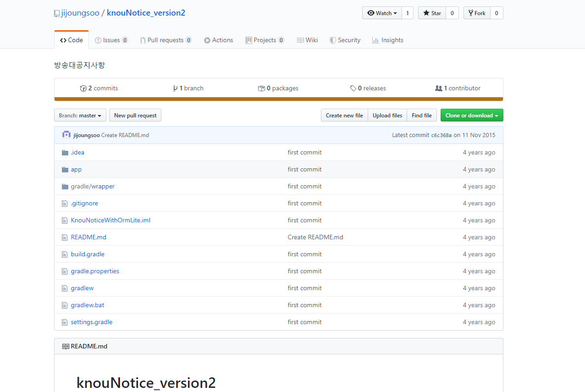View the 1 branch page
The height and width of the screenshot is (392, 585).
(x=188, y=88)
